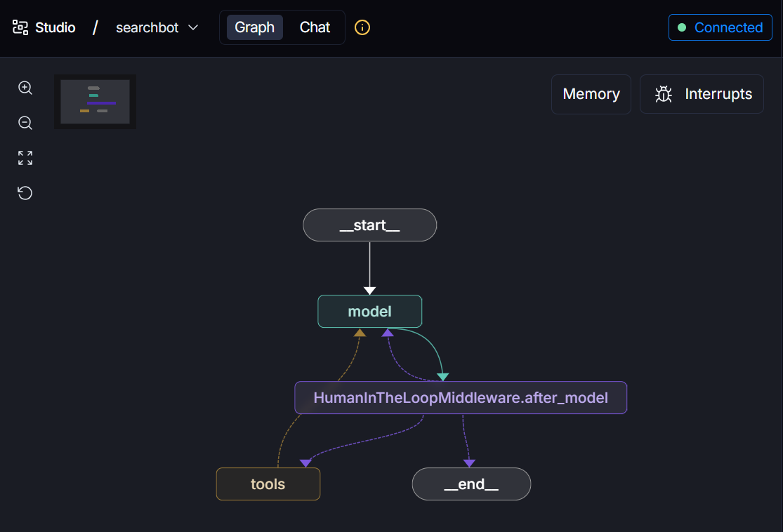Click the graph minimap thumbnail
The height and width of the screenshot is (532, 783).
[x=95, y=102]
